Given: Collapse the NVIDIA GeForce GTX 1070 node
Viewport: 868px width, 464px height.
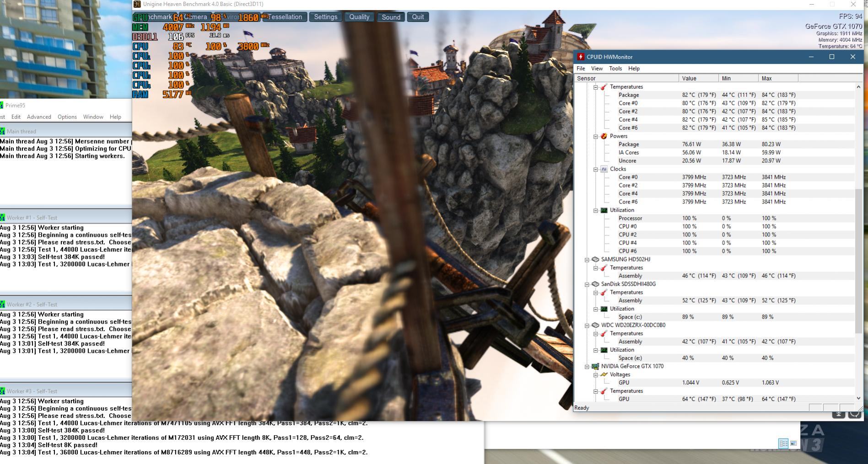Looking at the screenshot, I should tap(587, 367).
